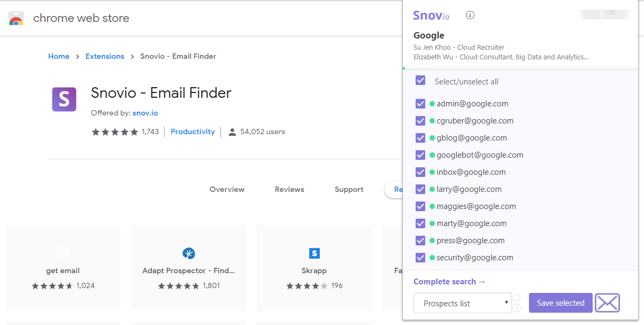
Task: Click the gblog@google.com email text
Action: click(x=472, y=138)
